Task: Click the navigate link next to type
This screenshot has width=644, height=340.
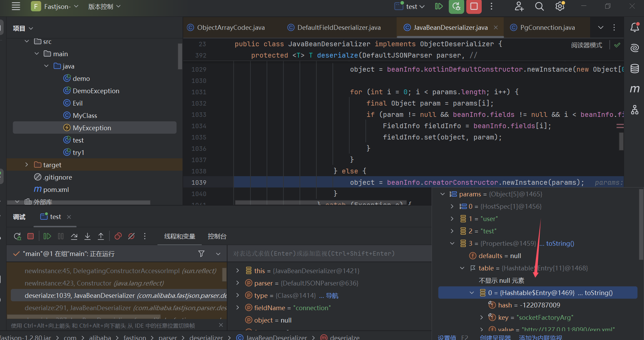Action: point(332,295)
